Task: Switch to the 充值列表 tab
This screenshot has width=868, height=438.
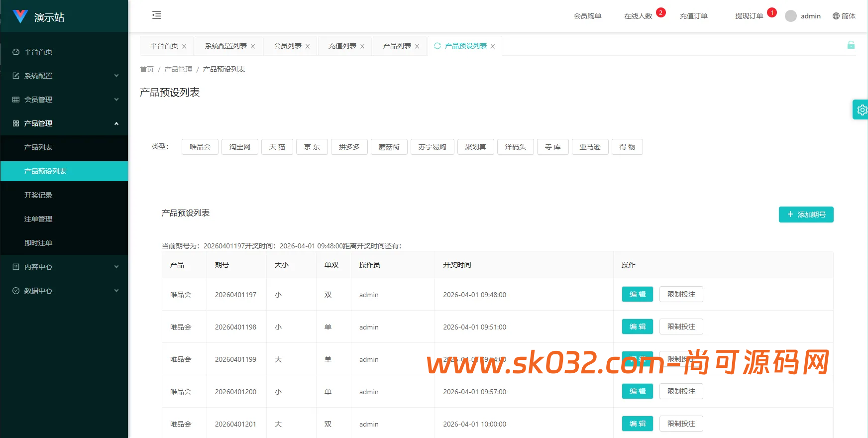Action: pyautogui.click(x=342, y=46)
